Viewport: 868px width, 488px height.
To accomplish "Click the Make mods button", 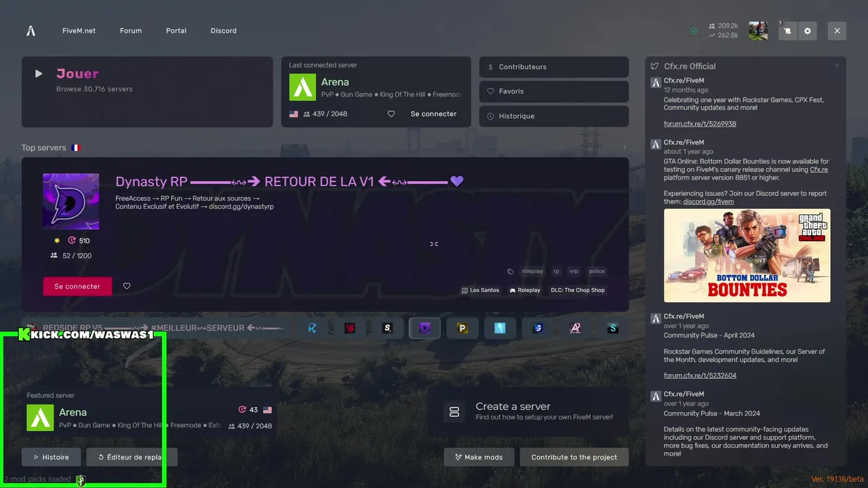I will (479, 457).
